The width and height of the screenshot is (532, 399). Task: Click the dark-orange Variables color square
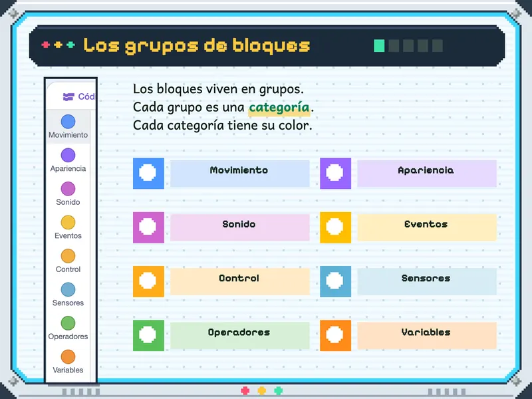click(336, 335)
